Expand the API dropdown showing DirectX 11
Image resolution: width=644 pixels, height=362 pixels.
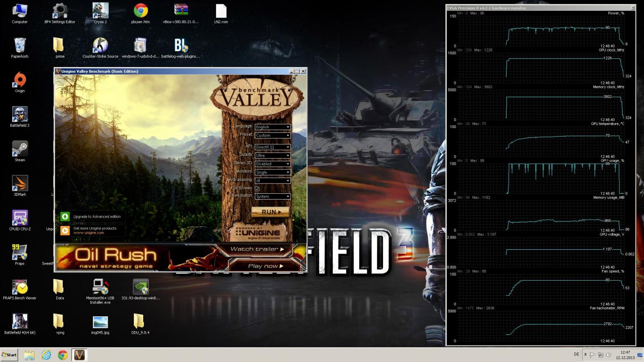click(272, 147)
